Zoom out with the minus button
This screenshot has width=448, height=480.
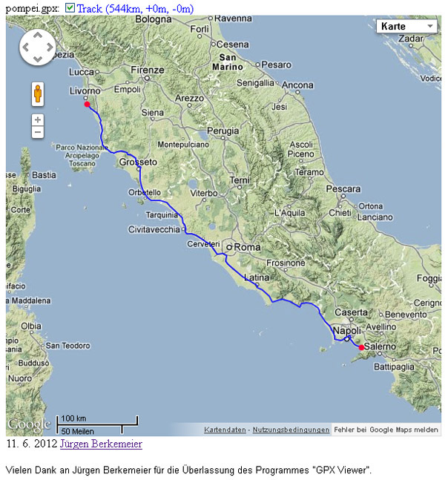(37, 132)
